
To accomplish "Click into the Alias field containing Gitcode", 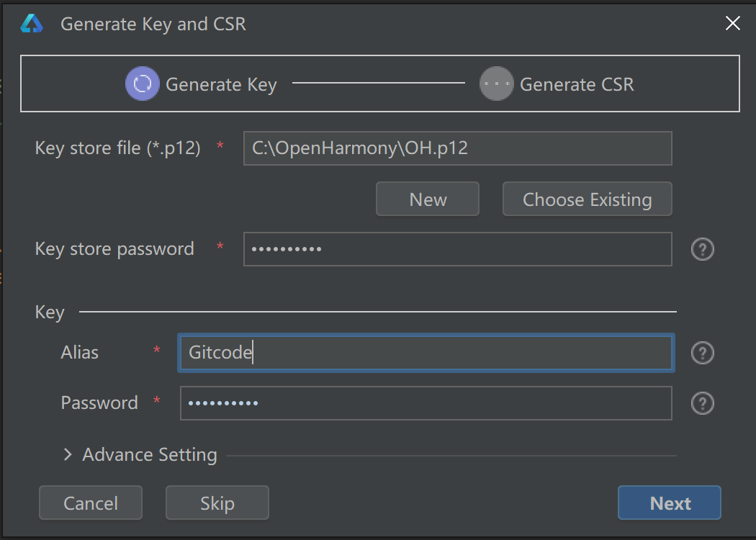I will click(426, 353).
